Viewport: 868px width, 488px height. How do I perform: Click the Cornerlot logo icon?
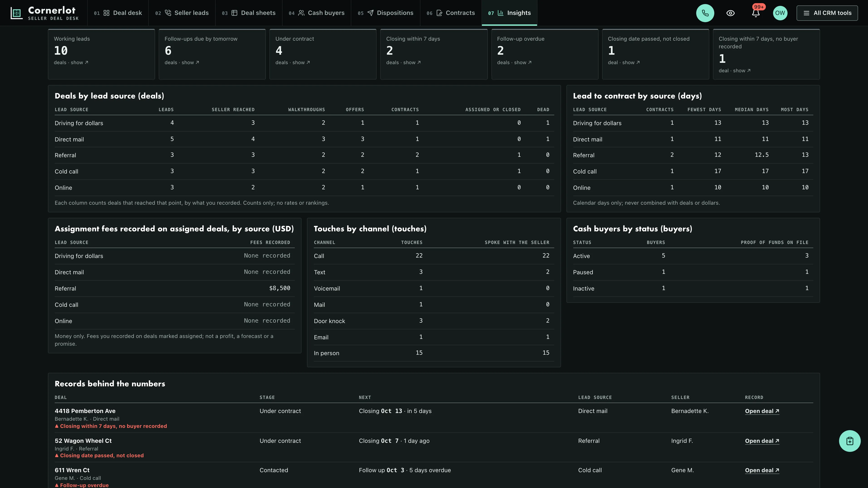click(16, 13)
